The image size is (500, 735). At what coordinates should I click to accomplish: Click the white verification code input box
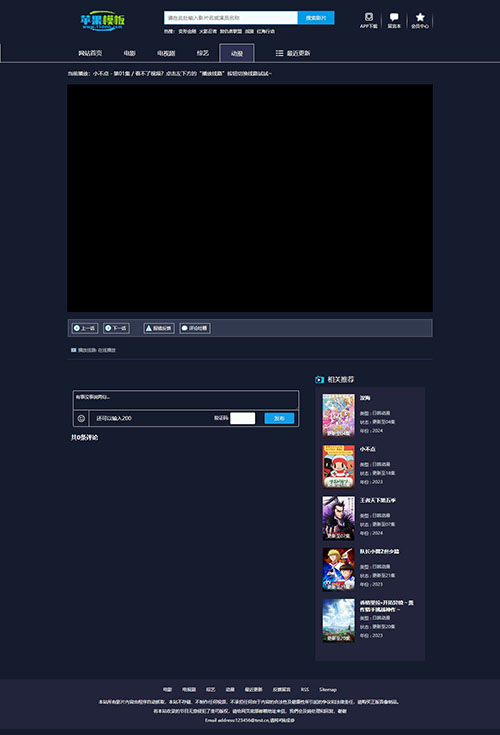point(243,418)
